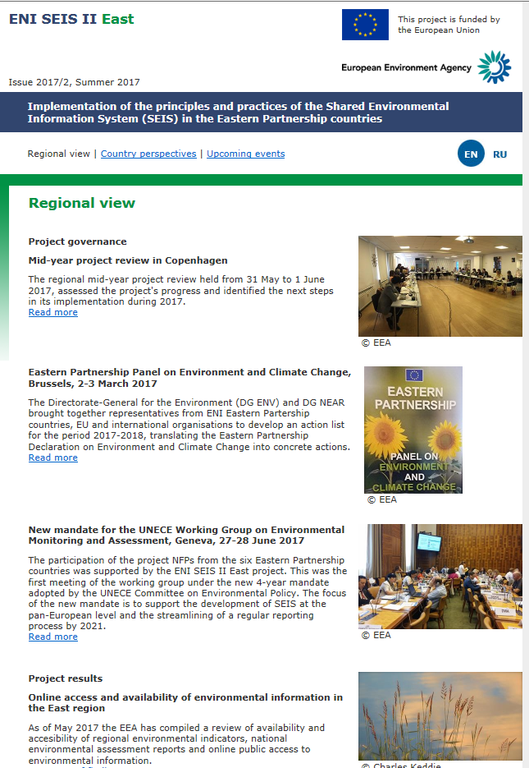Viewport: 529px width, 768px height.
Task: Open the Eastern Partnership sunflower poster image
Action: point(413,430)
